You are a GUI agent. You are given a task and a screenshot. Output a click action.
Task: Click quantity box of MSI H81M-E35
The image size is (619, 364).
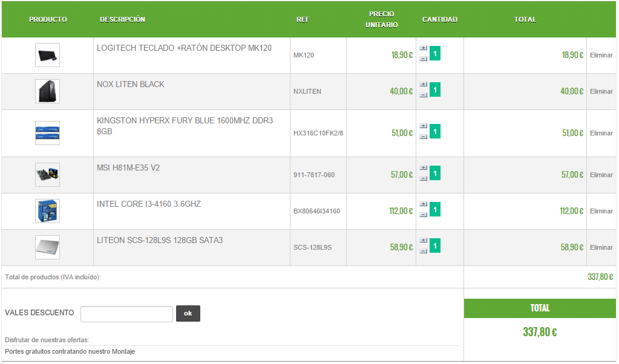[x=435, y=173]
